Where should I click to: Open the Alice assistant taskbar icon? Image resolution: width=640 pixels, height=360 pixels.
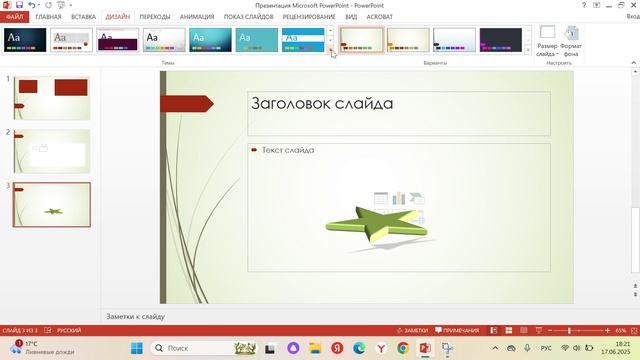[x=293, y=348]
